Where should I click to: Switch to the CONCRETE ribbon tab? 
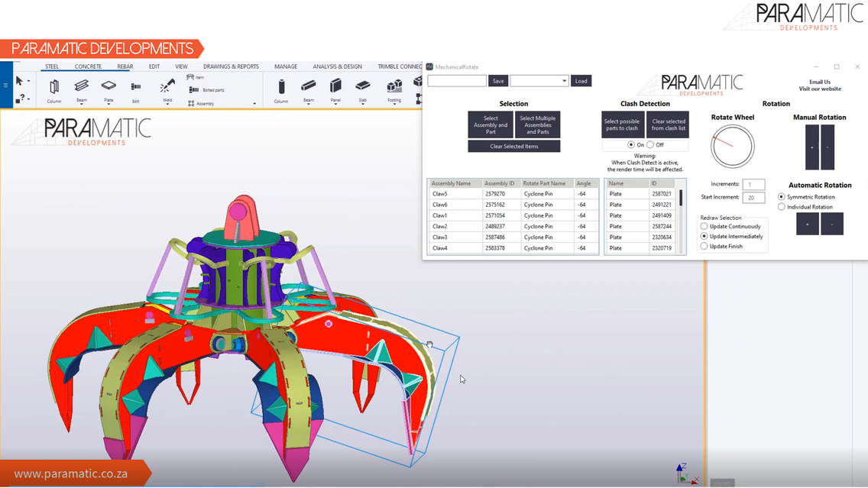(x=88, y=66)
